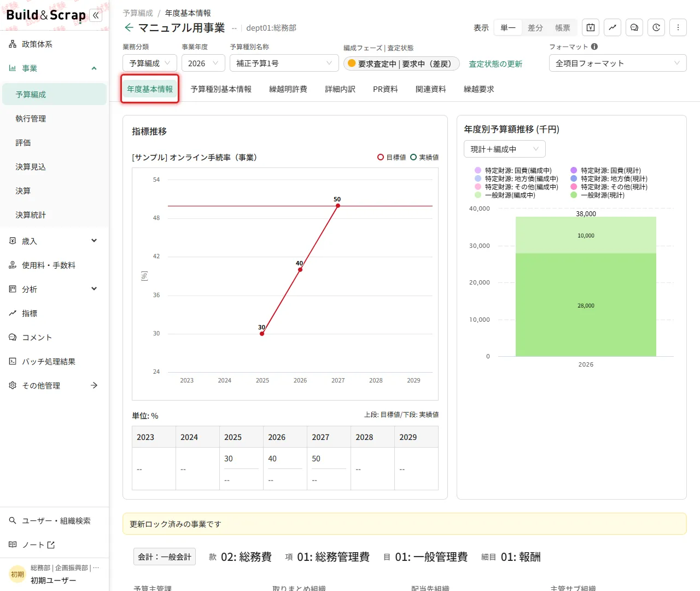Click the バッチ処理結果 terminal icon
700x591 pixels.
13,362
